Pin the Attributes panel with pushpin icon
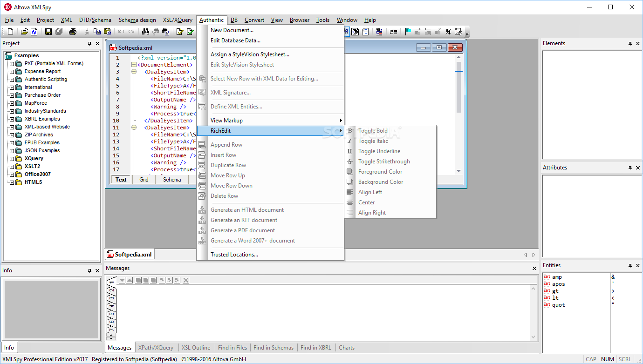The image size is (643, 364). click(630, 168)
